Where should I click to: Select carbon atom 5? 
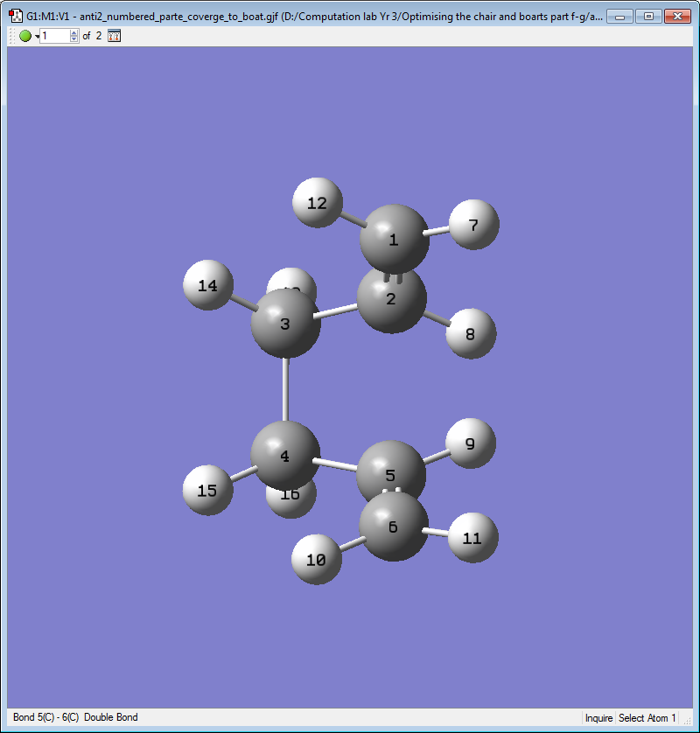pyautogui.click(x=391, y=470)
